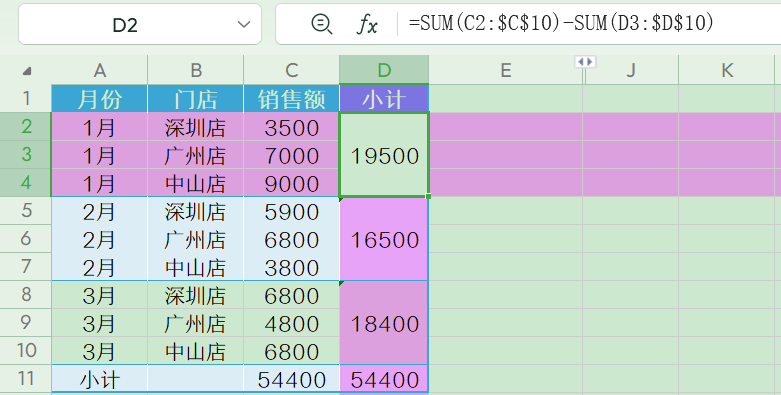
Task: Select column E header
Action: tap(506, 70)
